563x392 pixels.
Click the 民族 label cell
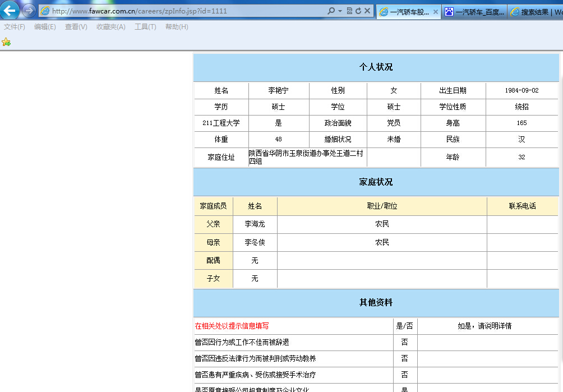coord(453,139)
